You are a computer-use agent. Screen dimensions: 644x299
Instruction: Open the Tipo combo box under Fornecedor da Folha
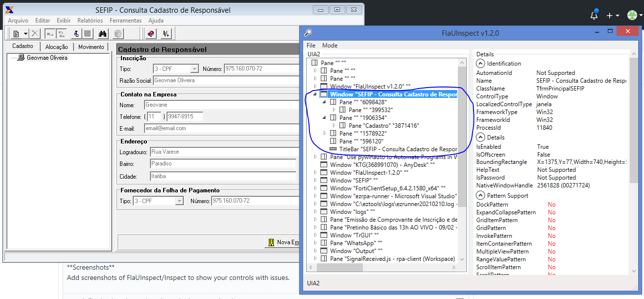158,201
